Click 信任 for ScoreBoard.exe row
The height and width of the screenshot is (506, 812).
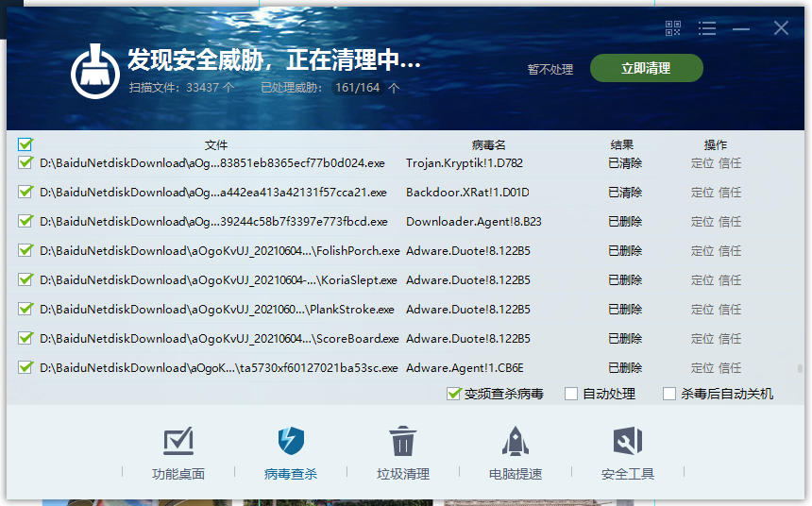730,339
